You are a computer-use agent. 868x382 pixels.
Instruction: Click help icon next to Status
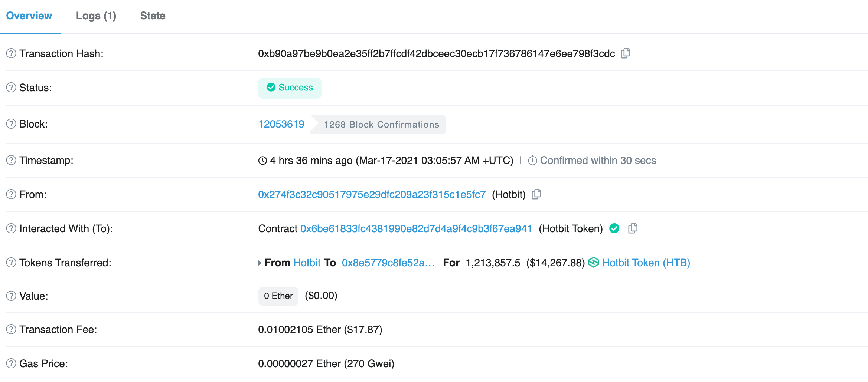point(11,88)
